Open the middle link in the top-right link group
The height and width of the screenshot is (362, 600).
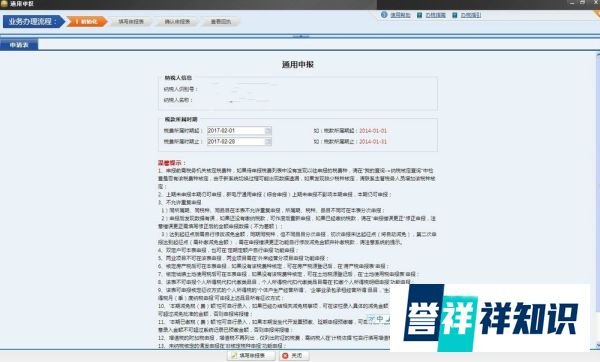[x=436, y=15]
